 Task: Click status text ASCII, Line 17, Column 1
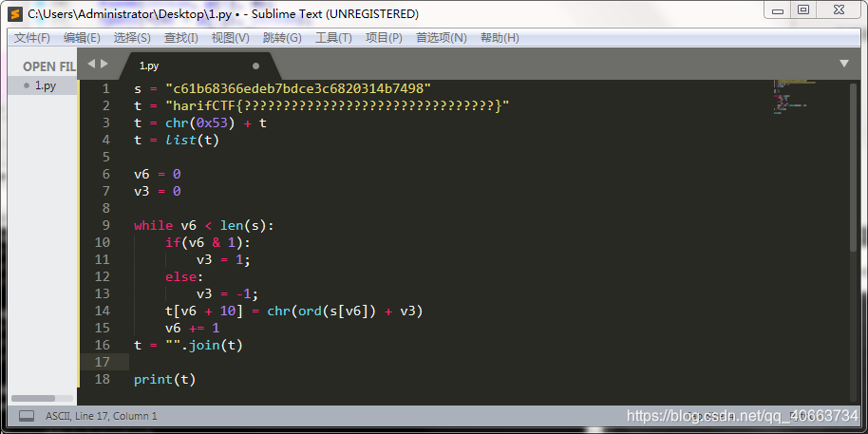[x=102, y=416]
